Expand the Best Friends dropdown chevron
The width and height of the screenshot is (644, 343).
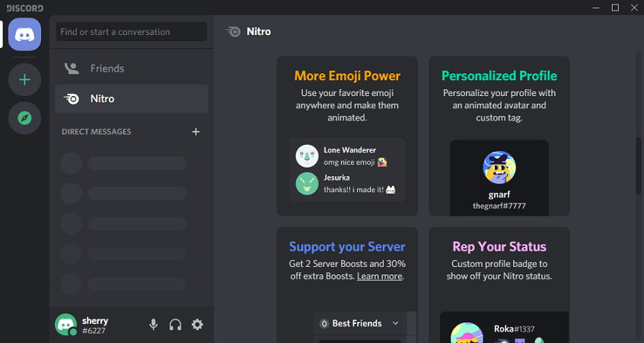[x=396, y=323]
